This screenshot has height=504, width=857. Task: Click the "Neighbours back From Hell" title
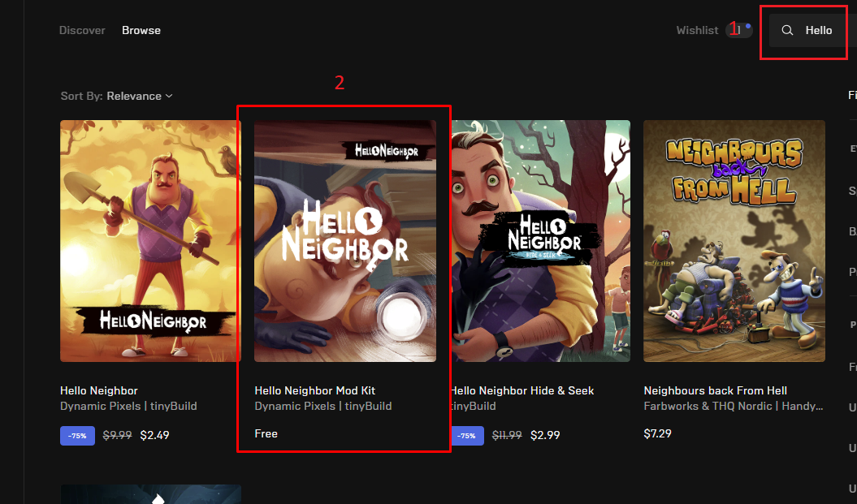(x=716, y=390)
